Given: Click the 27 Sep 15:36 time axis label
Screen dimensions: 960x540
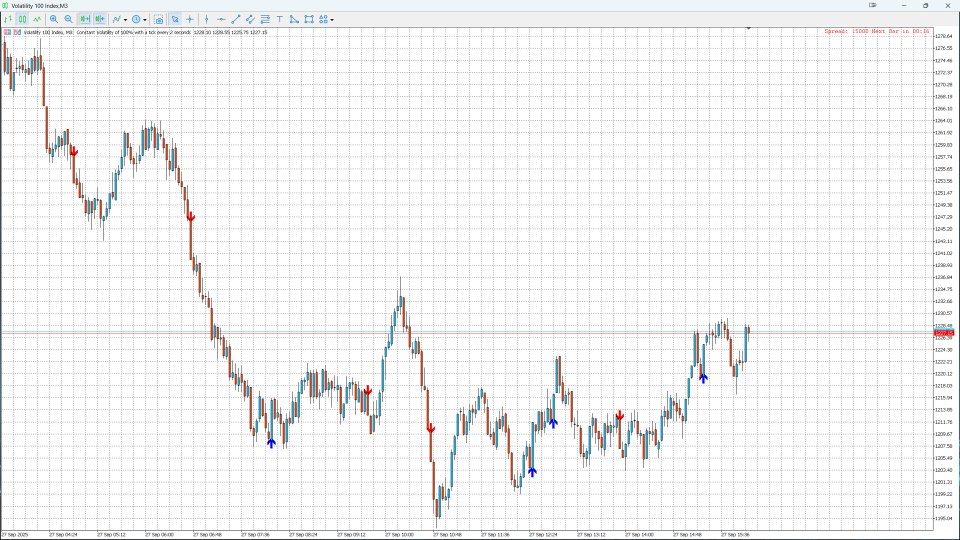Looking at the screenshot, I should (x=735, y=534).
